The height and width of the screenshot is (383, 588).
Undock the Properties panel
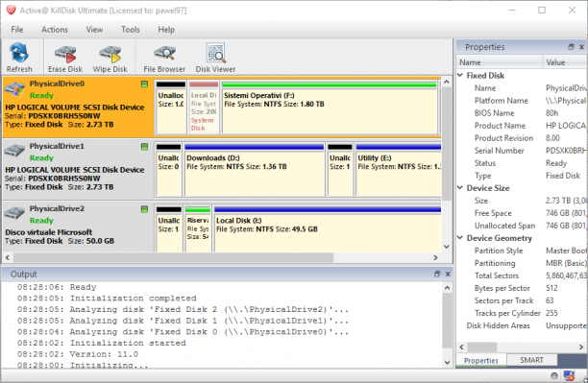[571, 47]
